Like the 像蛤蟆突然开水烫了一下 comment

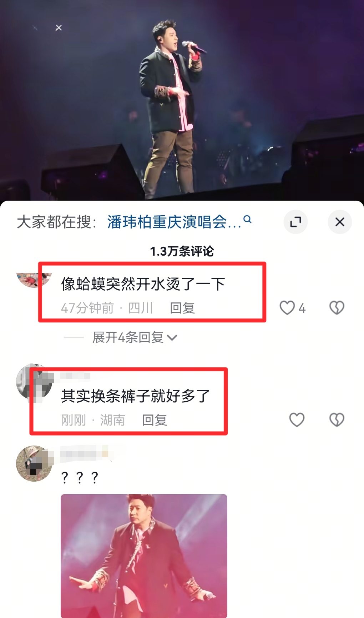pyautogui.click(x=287, y=308)
